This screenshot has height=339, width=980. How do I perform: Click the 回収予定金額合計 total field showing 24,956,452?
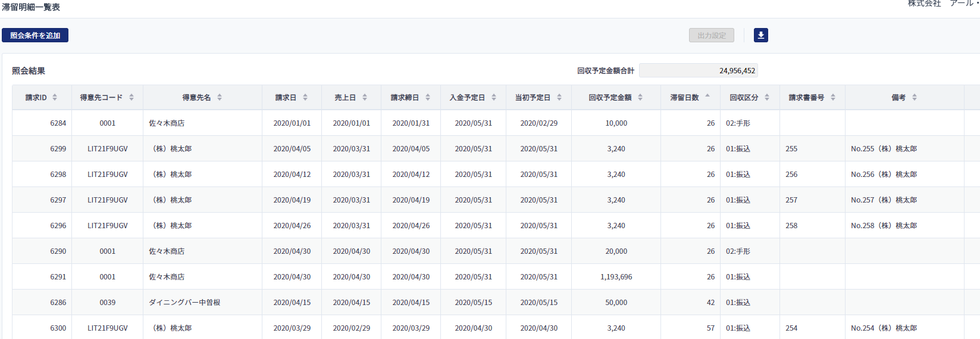point(699,70)
